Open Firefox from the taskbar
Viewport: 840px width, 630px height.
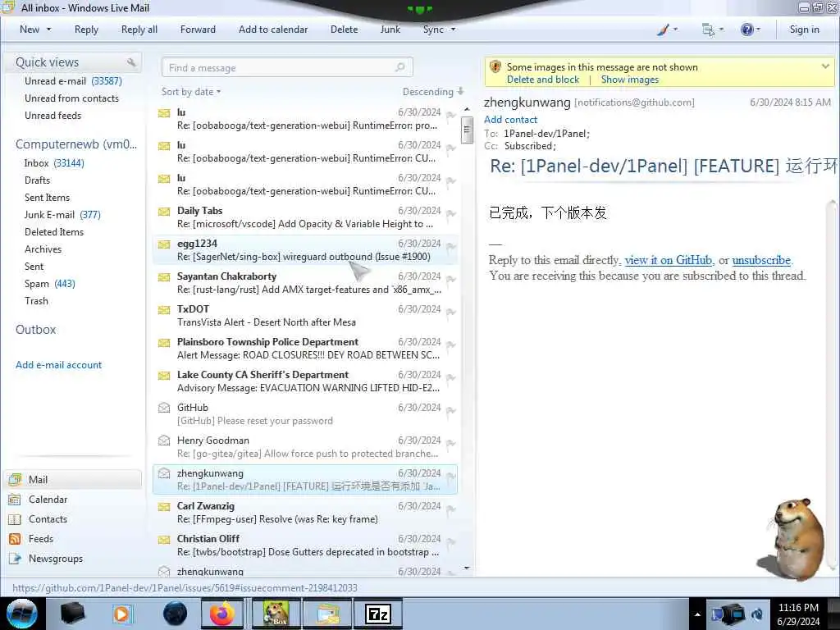[221, 614]
